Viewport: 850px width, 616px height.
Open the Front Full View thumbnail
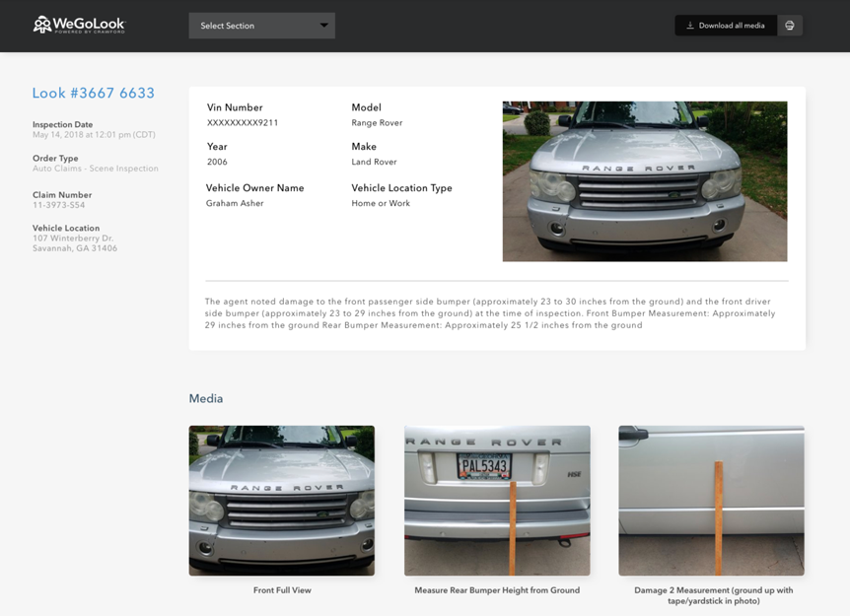point(281,500)
